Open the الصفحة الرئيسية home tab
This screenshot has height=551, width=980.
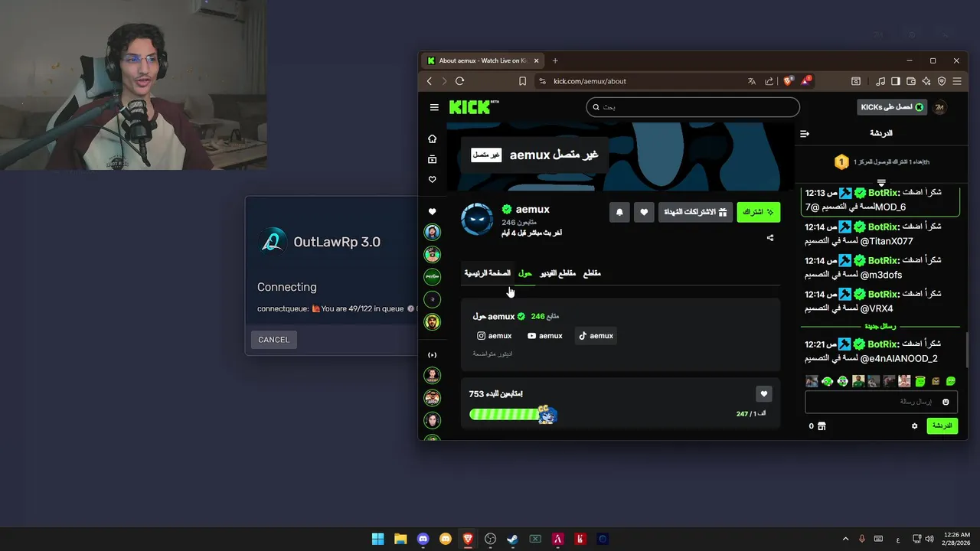487,273
